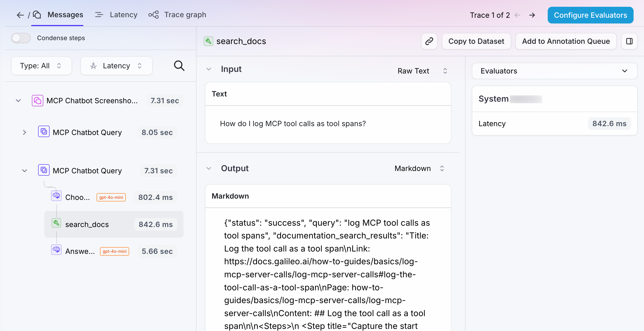
Task: Click the Markdown output content text
Action: click(327, 274)
